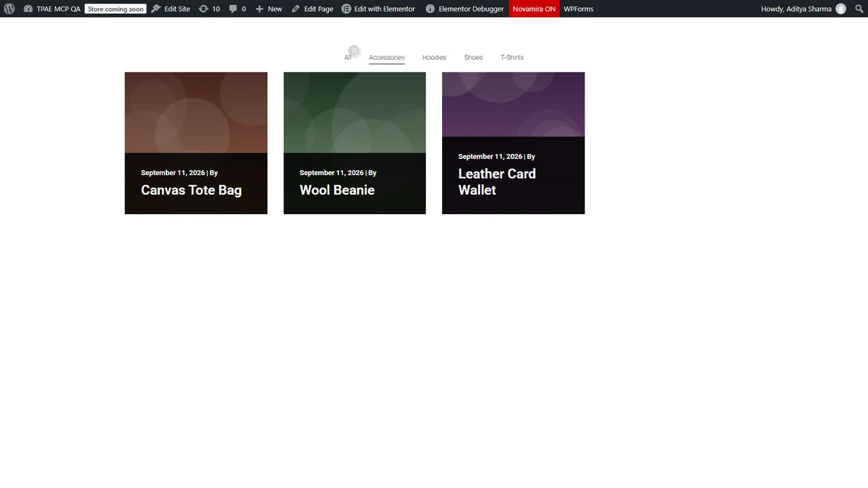Click the user avatar next to Aditya Sharma
The height and width of the screenshot is (488, 868).
click(841, 9)
